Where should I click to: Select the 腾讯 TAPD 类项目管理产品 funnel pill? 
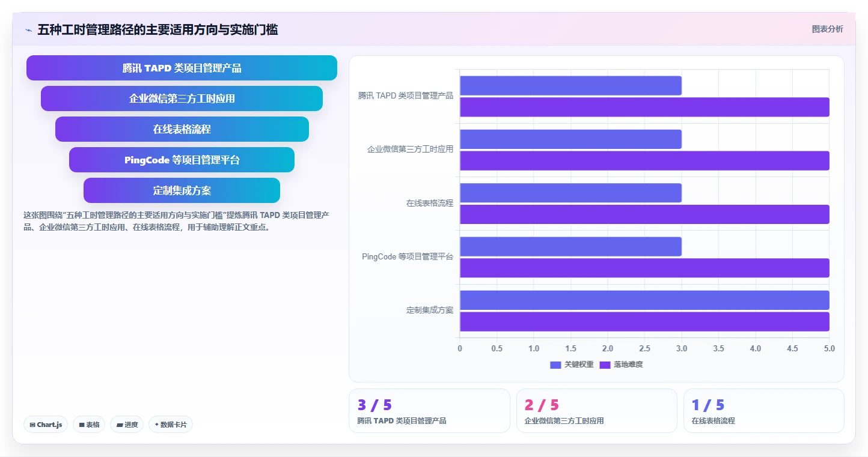[x=182, y=68]
